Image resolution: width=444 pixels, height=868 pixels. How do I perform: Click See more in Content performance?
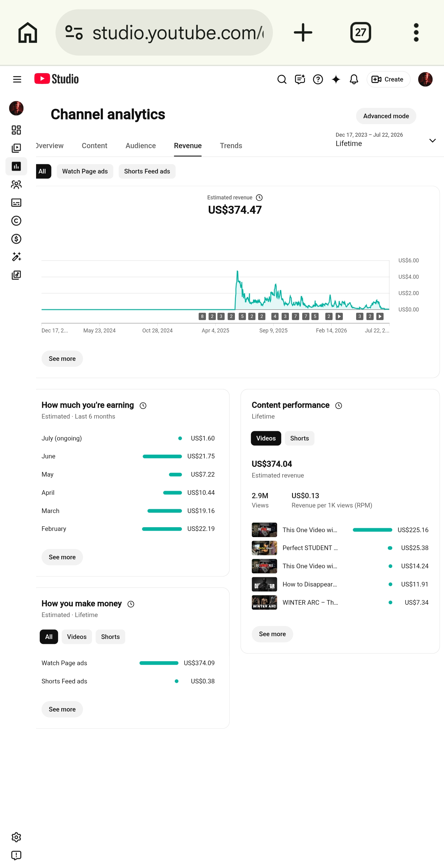(272, 634)
